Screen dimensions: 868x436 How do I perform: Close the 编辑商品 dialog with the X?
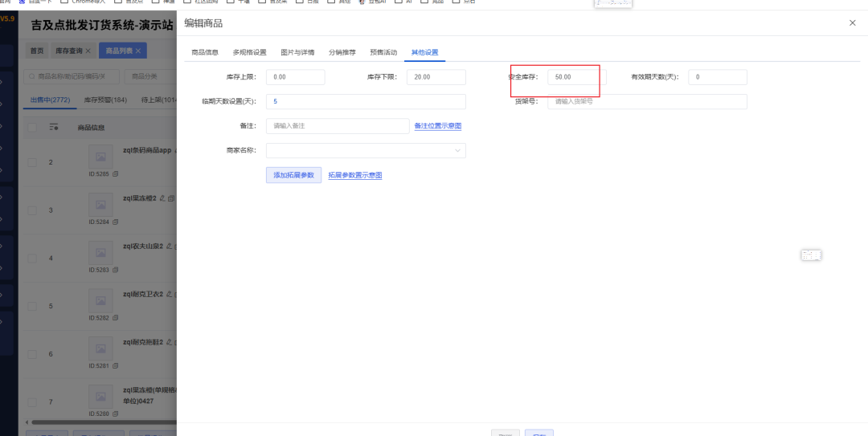click(x=853, y=22)
